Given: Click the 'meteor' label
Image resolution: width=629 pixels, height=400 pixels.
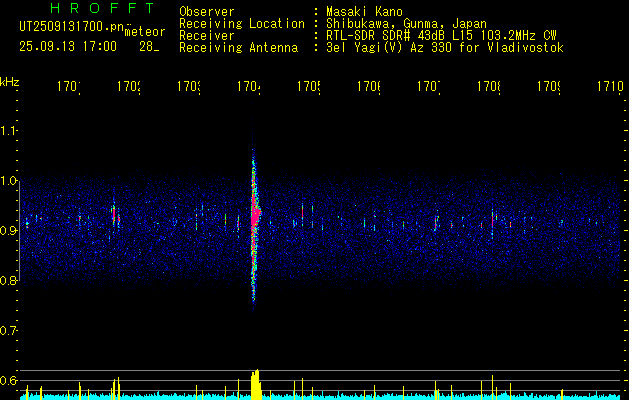Looking at the screenshot, I should 145,32.
